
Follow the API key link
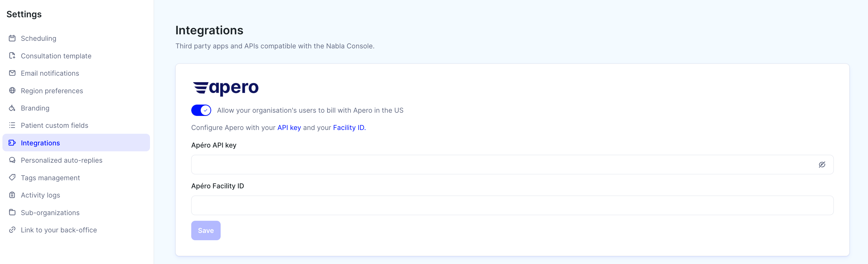pyautogui.click(x=289, y=128)
